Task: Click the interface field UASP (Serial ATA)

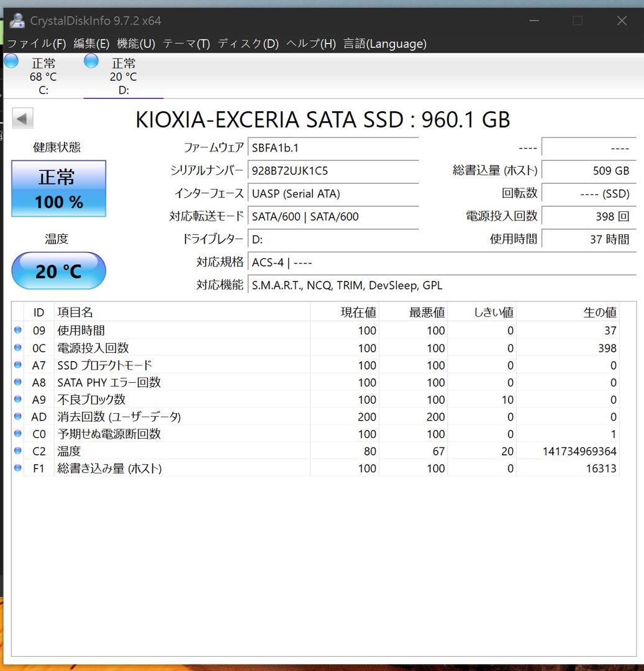Action: pos(333,193)
